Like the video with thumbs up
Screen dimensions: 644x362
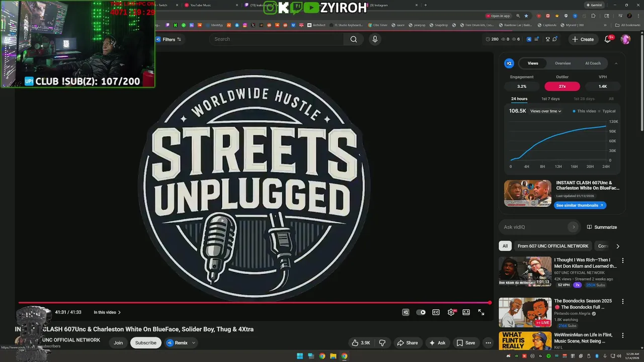(361, 343)
